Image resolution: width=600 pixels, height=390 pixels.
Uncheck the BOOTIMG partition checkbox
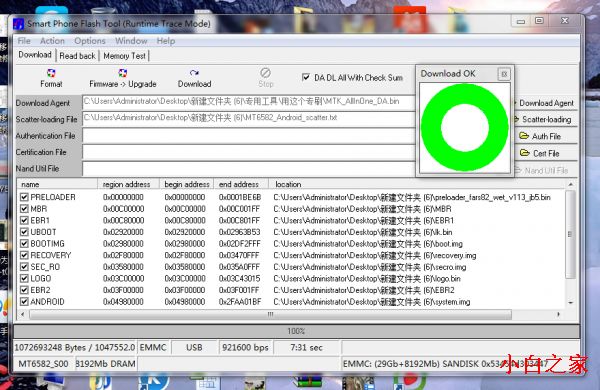24,243
